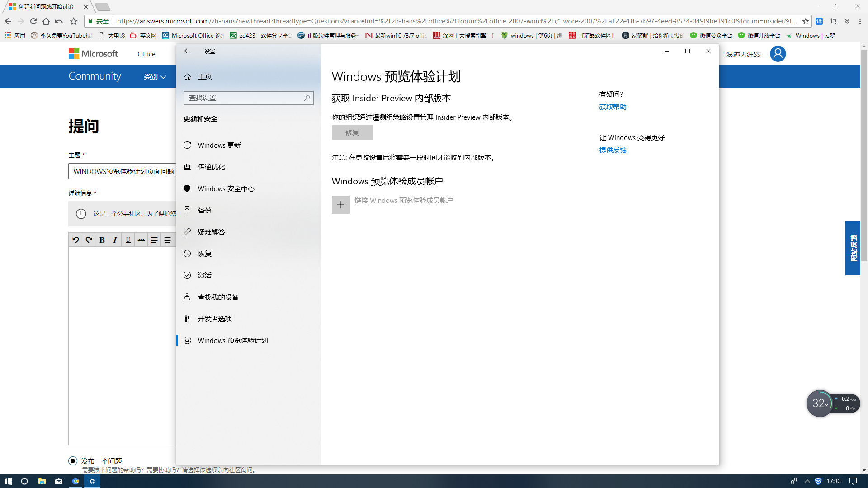Click the 提供反馈 link

pos(613,150)
